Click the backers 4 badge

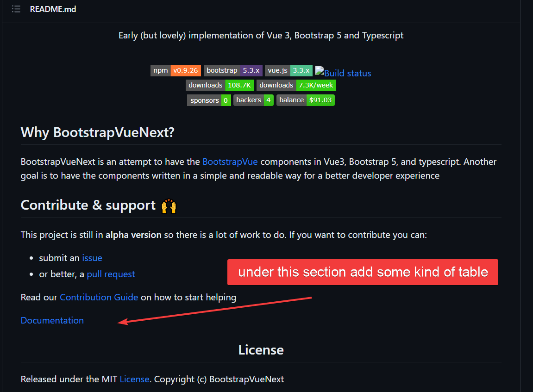253,100
